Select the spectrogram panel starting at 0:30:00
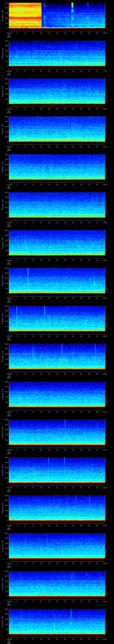 [x=57, y=53]
